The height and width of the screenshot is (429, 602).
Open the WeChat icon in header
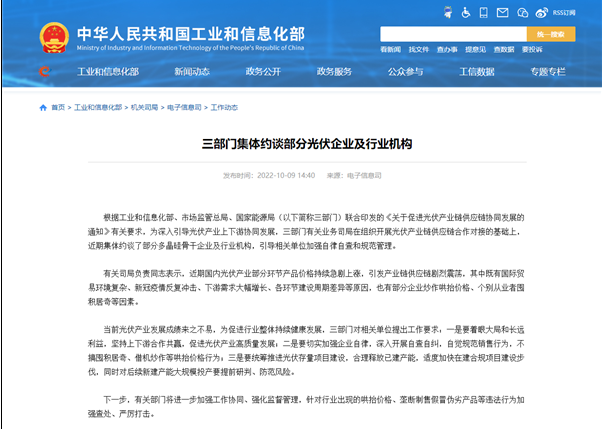523,13
